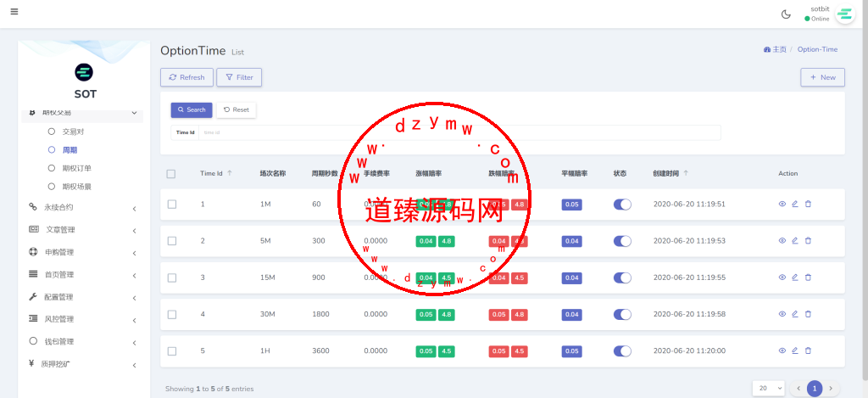
Task: Open 期权场景 sidebar item
Action: pos(76,186)
